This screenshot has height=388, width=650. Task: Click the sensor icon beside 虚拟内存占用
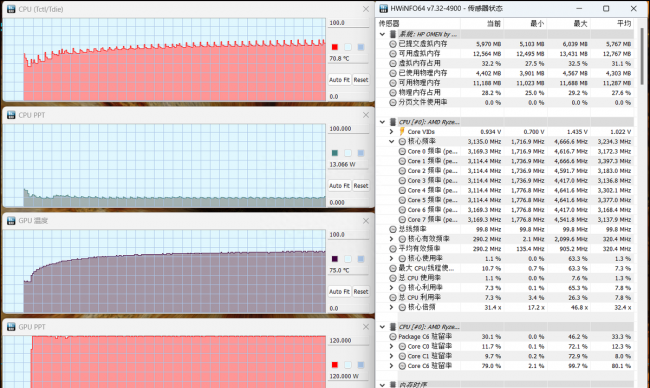tap(393, 63)
